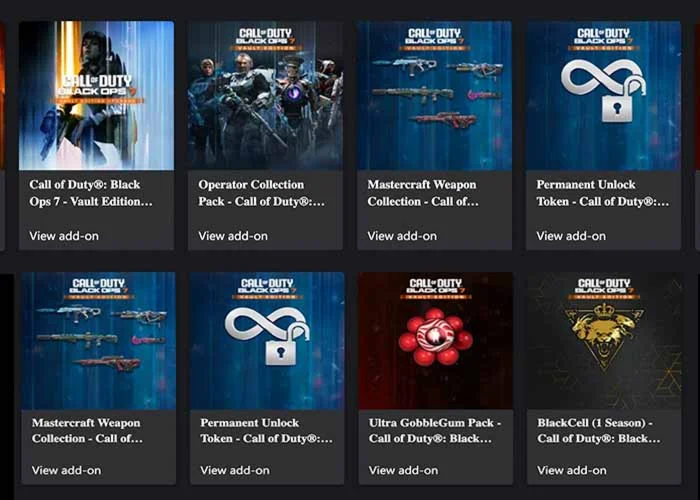Select the red GobbleGum cluster icon
The image size is (700, 500).
coord(435,336)
